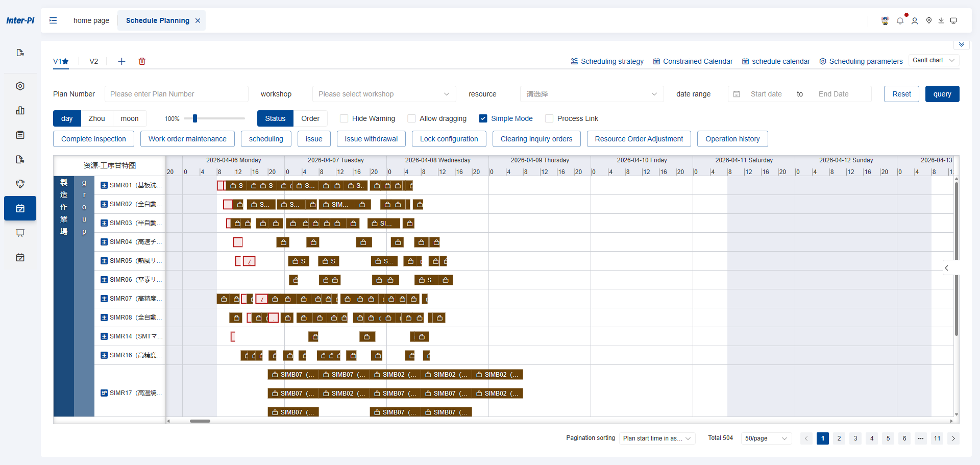Screen dimensions: 980x465
Task: Select plan version V1
Action: coord(61,61)
